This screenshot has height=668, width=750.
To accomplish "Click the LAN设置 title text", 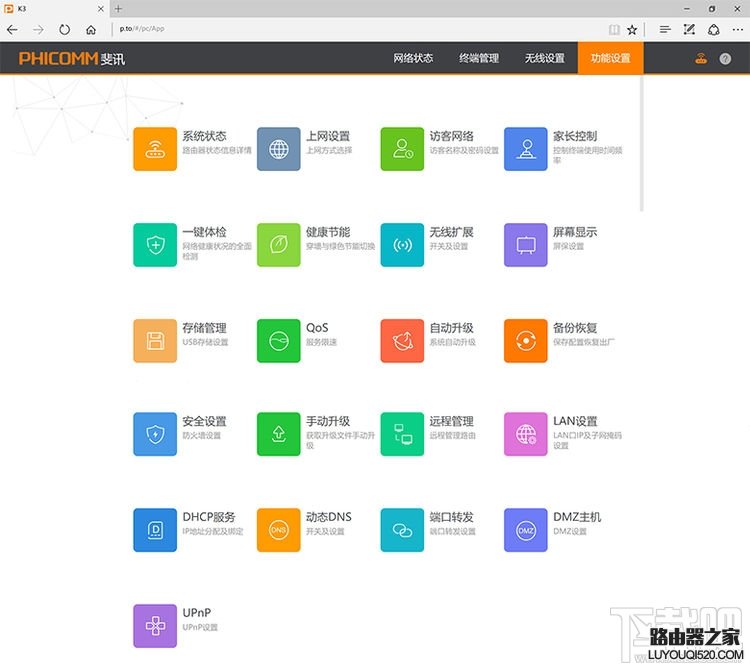I will pyautogui.click(x=575, y=421).
